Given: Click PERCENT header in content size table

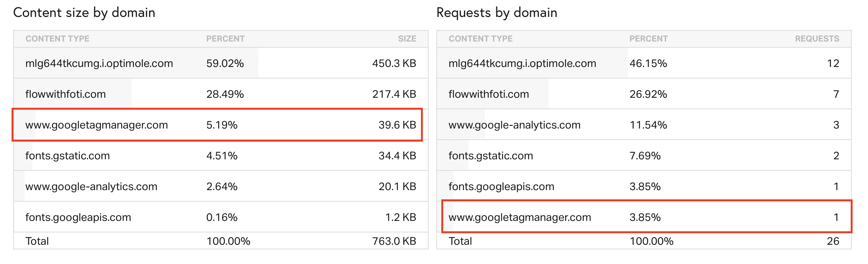Looking at the screenshot, I should (x=225, y=39).
